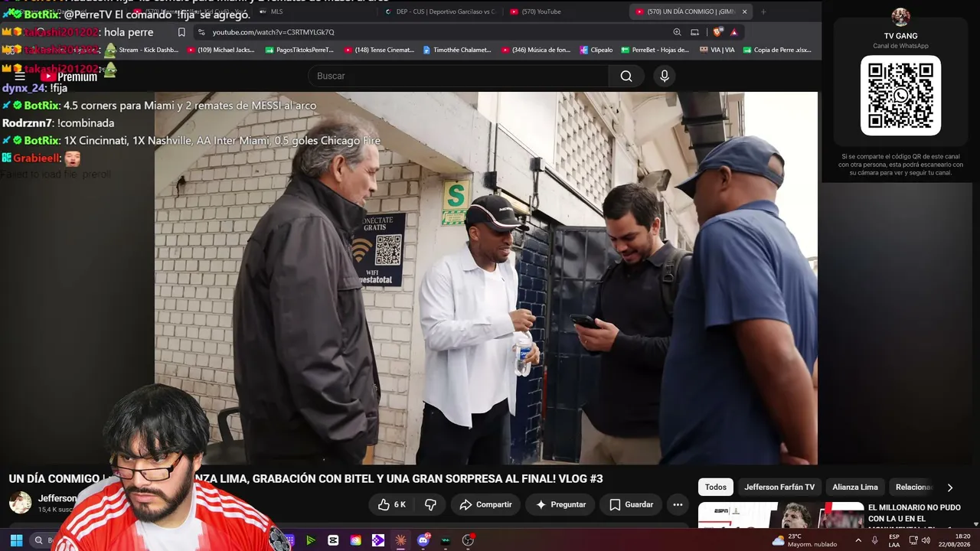Open Música de fondo bookmark
The width and height of the screenshot is (980, 551).
(536, 51)
